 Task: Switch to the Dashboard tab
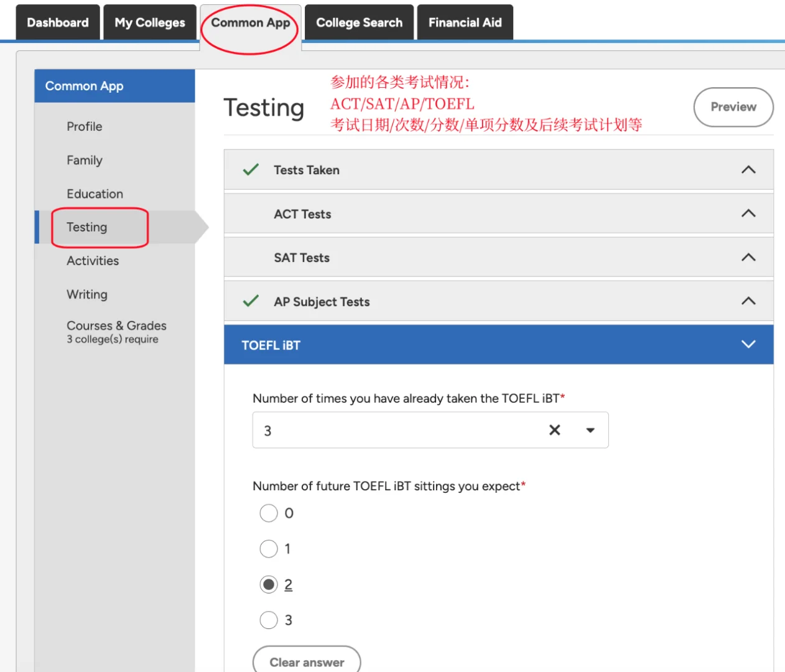click(x=57, y=22)
